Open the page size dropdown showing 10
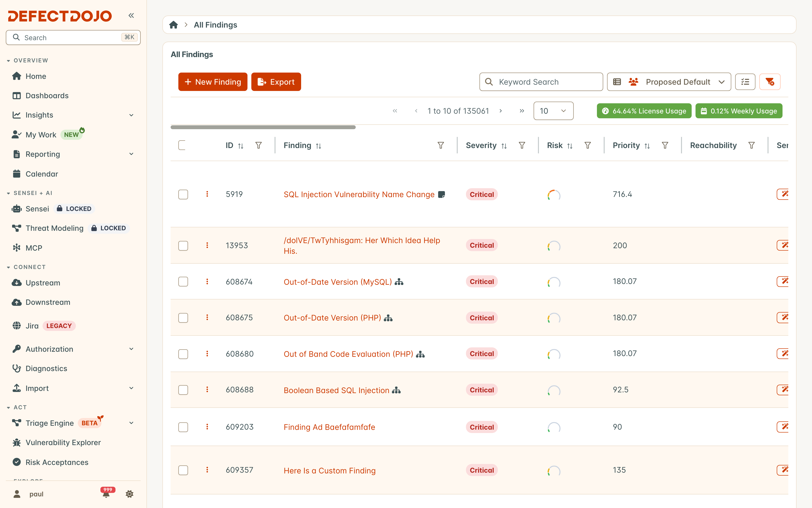The height and width of the screenshot is (508, 812). (x=553, y=111)
